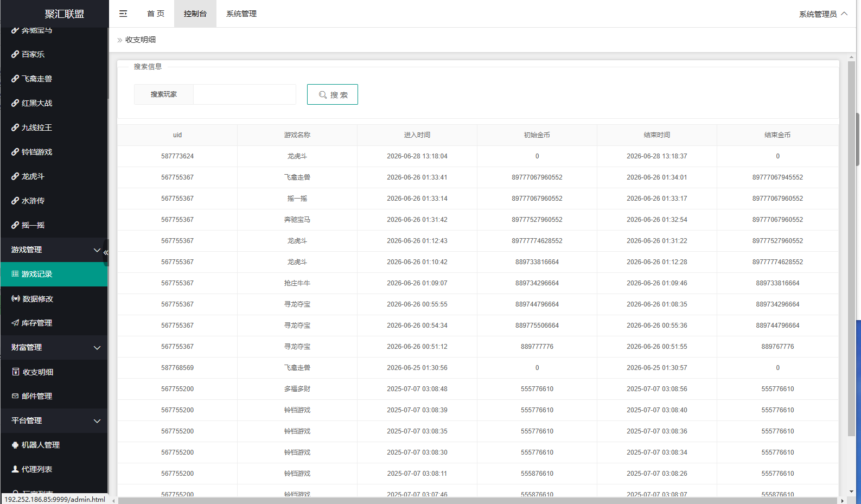Screen dimensions: 861x504
Task: Open the 百家乐 link icon in sidebar
Action: click(15, 54)
